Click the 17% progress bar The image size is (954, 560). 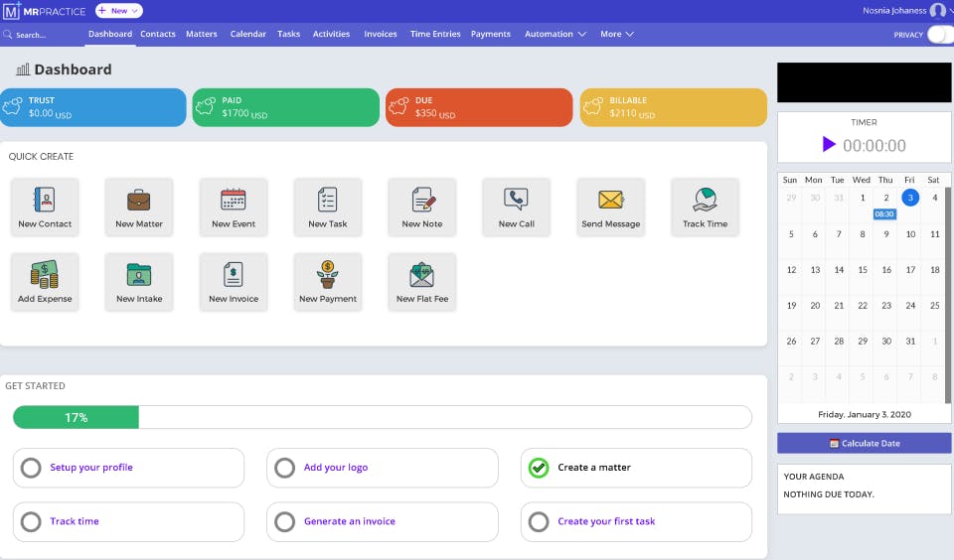point(382,418)
